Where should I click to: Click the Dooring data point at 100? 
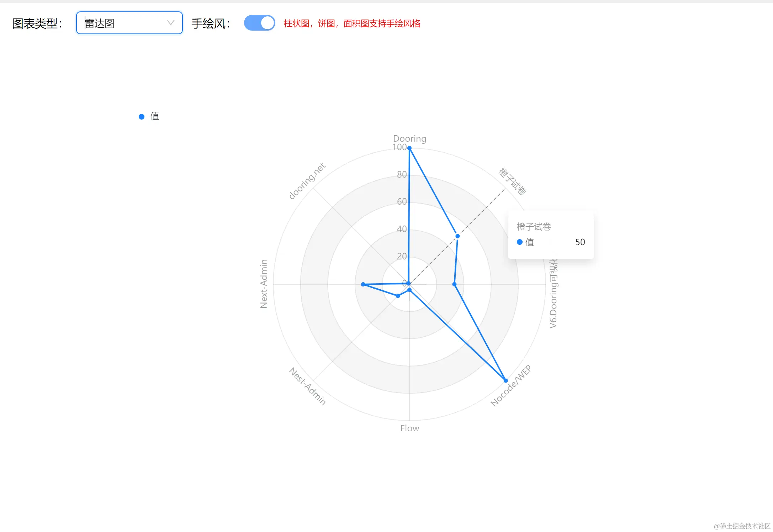[x=409, y=148]
